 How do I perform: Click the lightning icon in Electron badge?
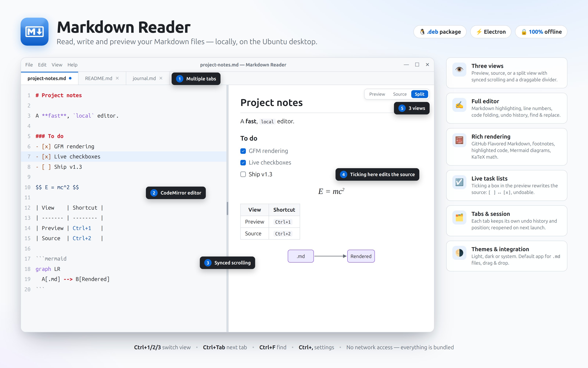pos(479,32)
